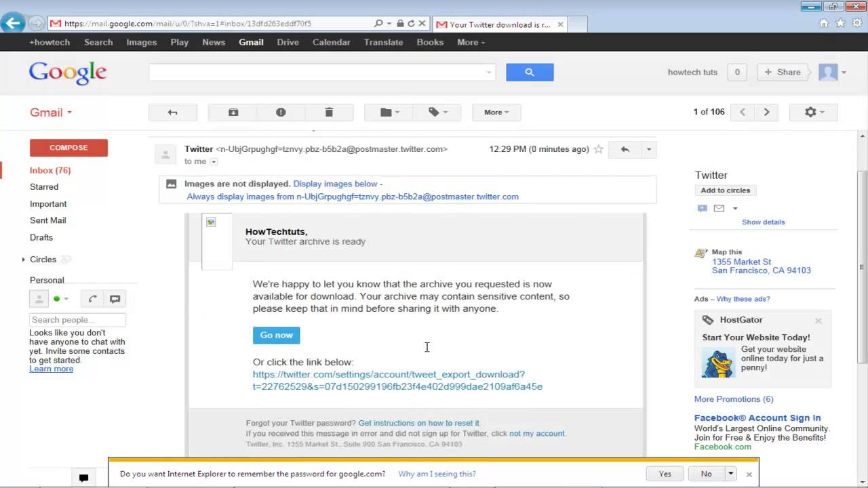Open 'Show details' for Twitter contact

coord(763,222)
